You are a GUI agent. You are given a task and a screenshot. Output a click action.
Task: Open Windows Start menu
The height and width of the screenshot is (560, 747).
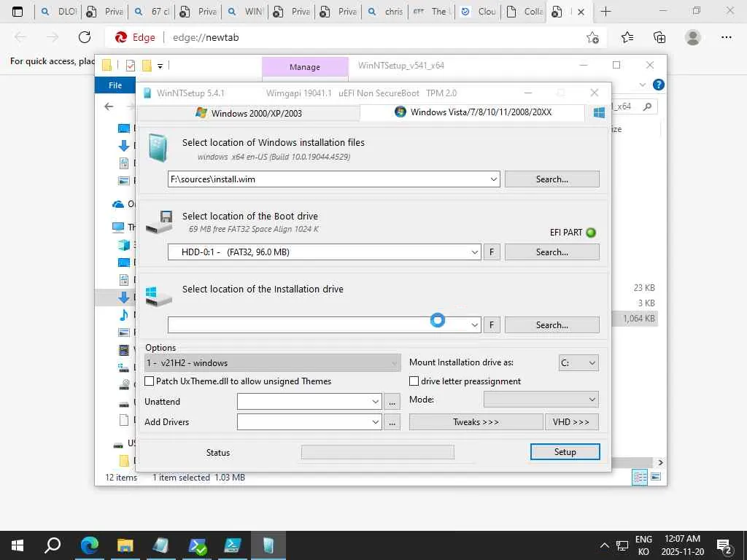[18, 545]
